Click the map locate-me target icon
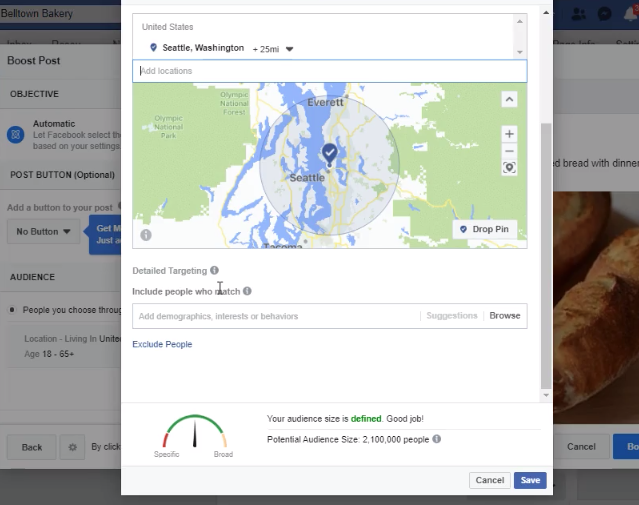 [x=509, y=168]
